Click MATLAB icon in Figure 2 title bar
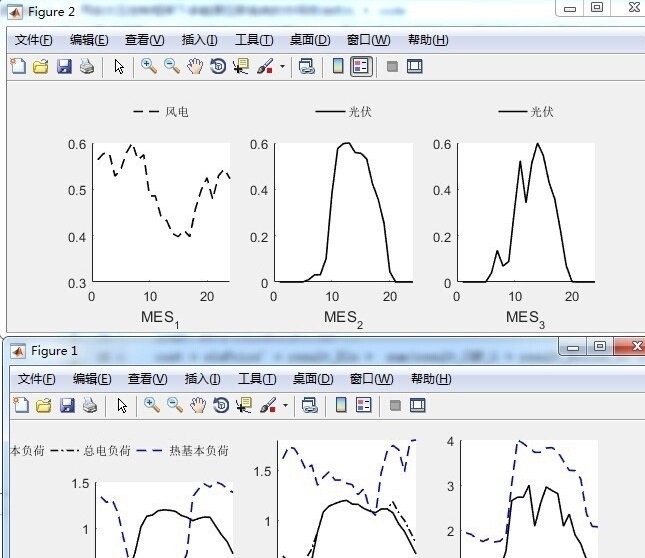 [x=15, y=12]
